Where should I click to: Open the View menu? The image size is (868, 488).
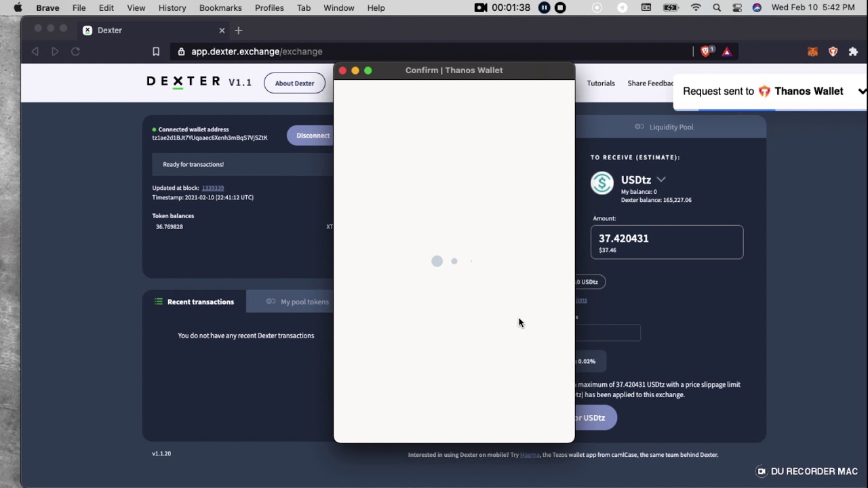tap(136, 7)
